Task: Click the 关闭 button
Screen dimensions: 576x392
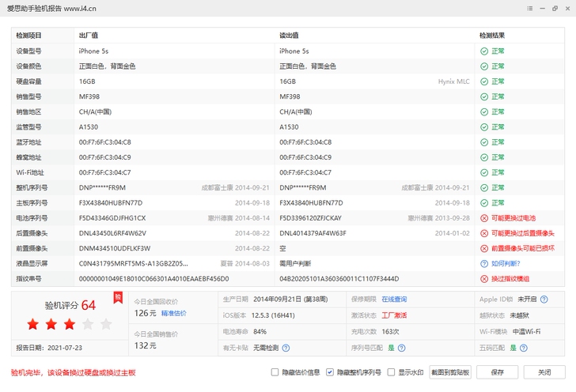Action: pyautogui.click(x=544, y=372)
